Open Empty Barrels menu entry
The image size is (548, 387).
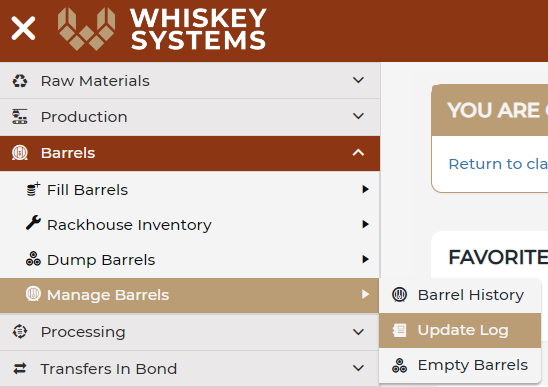(460, 365)
